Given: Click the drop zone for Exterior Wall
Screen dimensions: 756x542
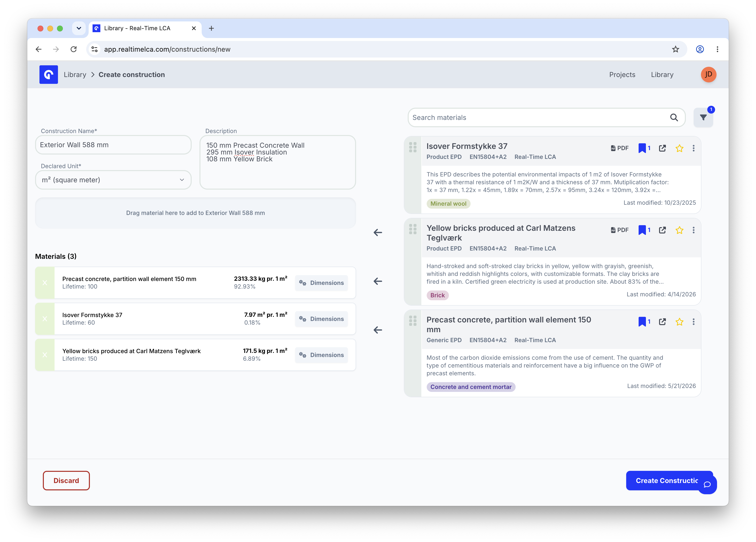Looking at the screenshot, I should 195,213.
